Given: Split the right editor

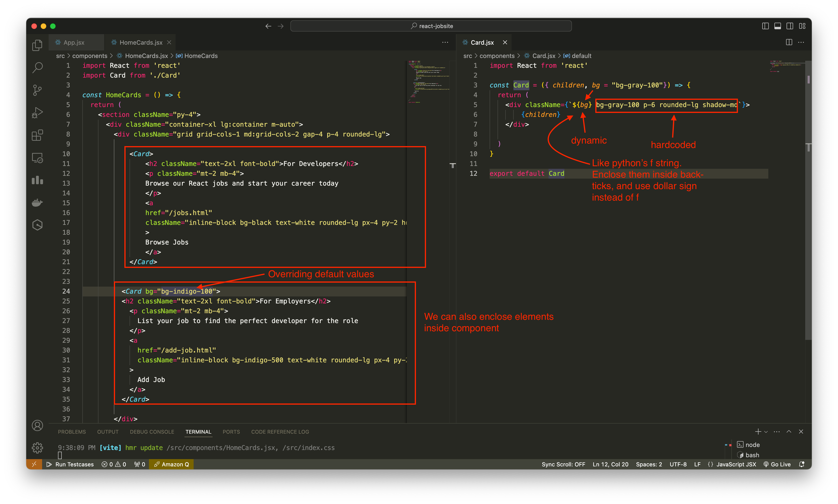Looking at the screenshot, I should 789,43.
